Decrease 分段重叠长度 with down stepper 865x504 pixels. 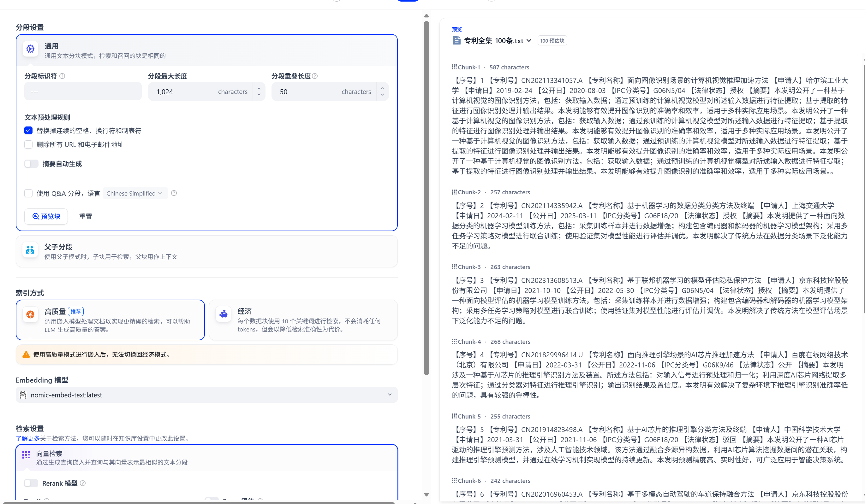pyautogui.click(x=382, y=95)
